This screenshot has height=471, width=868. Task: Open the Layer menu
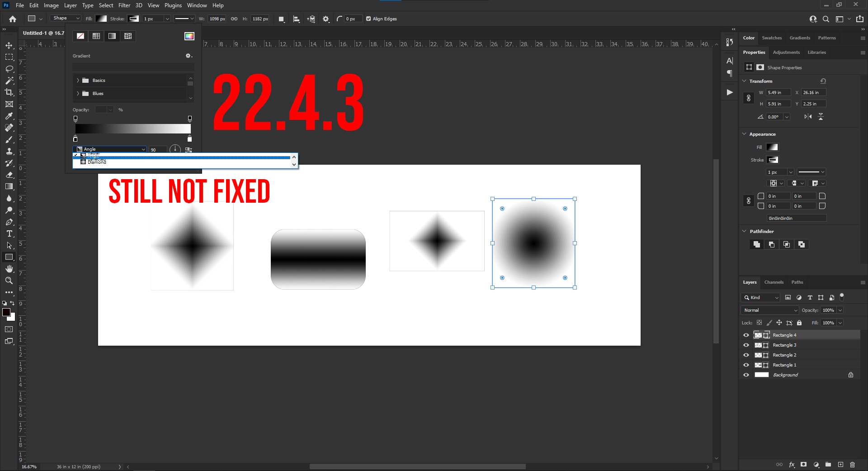tap(70, 5)
